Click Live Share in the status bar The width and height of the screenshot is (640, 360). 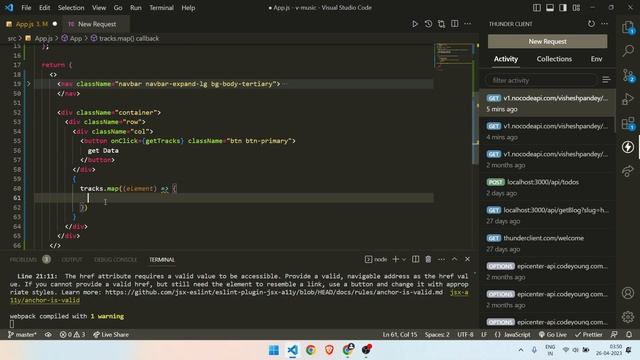click(111, 334)
